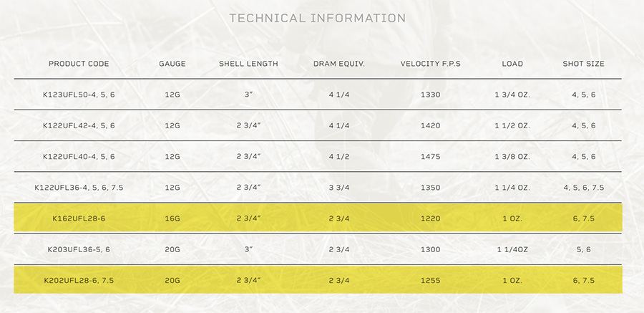Viewport: 644px width, 313px height.
Task: Click the VELOCITY F.P.S column header
Action: pyautogui.click(x=430, y=64)
